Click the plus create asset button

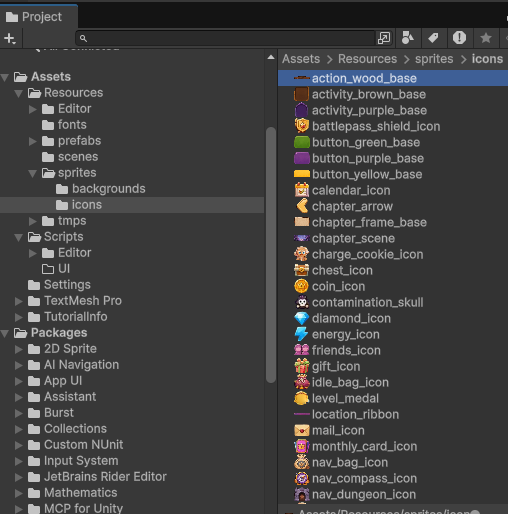[x=10, y=38]
